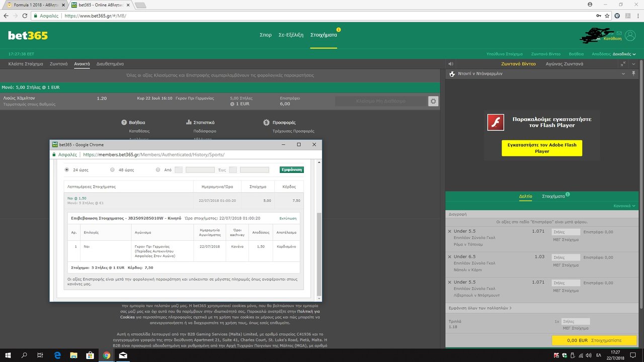
Task: Click stake field for Νάπολι ν Κάρπι
Action: tap(566, 257)
